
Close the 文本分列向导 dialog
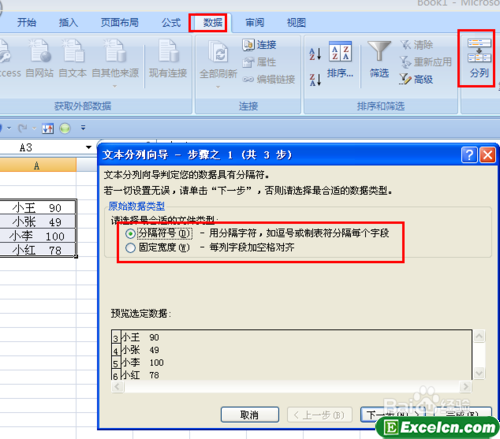click(x=488, y=155)
